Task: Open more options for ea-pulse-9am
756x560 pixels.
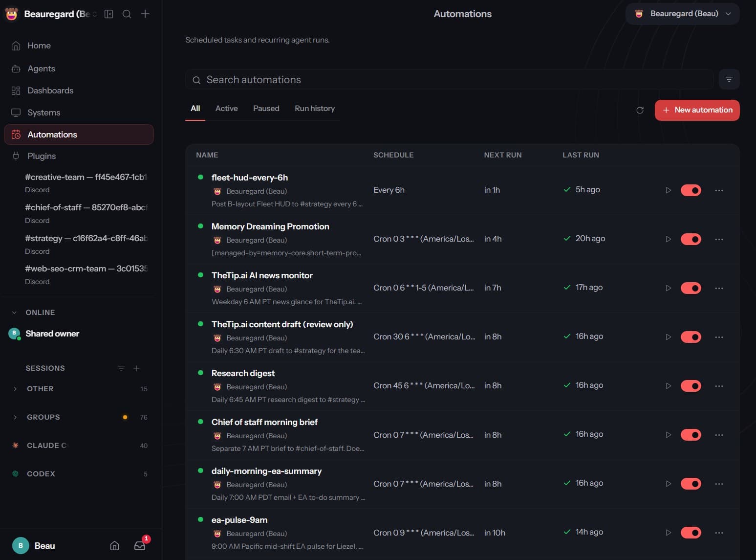Action: 719,533
